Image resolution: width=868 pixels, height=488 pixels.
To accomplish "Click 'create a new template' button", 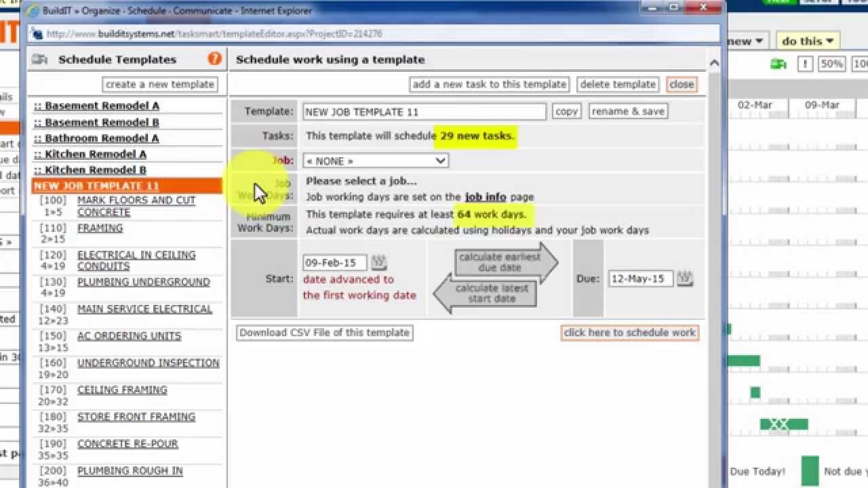I will (x=160, y=84).
